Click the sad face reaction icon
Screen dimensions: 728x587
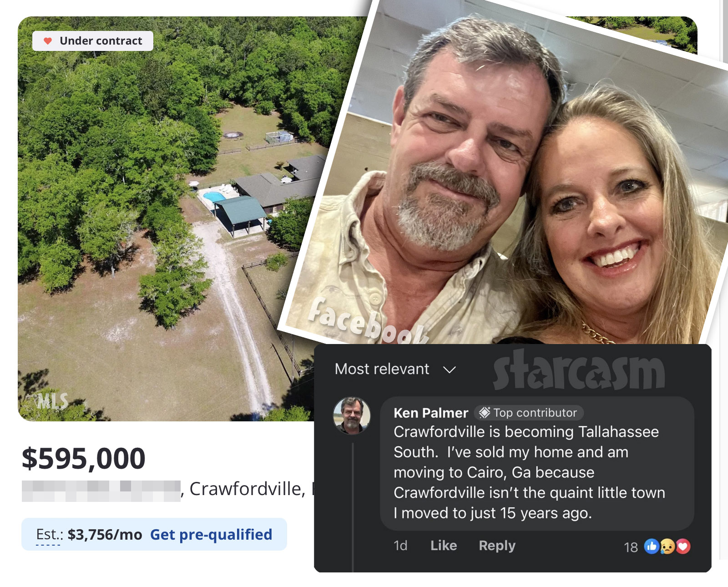667,546
